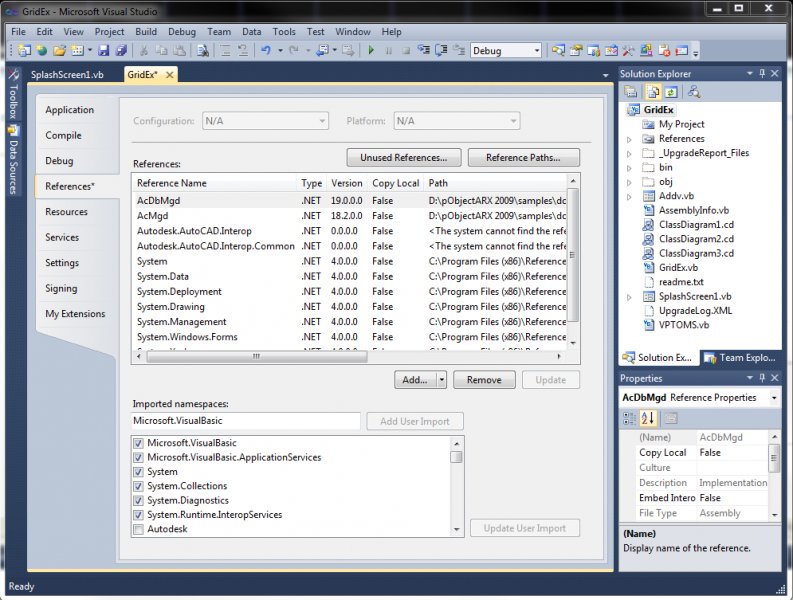Uncheck Microsoft.VisualBasic.ApplicationServices namespace
Image resolution: width=793 pixels, height=600 pixels.
click(138, 458)
